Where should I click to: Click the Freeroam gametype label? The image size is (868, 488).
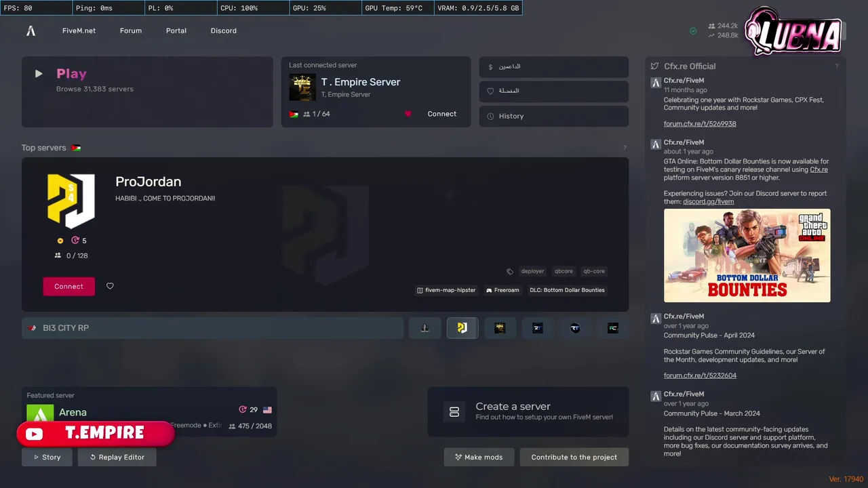coord(502,290)
